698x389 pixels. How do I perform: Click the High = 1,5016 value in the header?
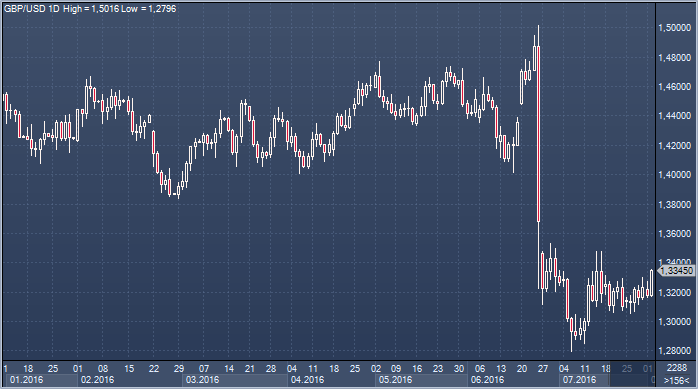(x=91, y=9)
